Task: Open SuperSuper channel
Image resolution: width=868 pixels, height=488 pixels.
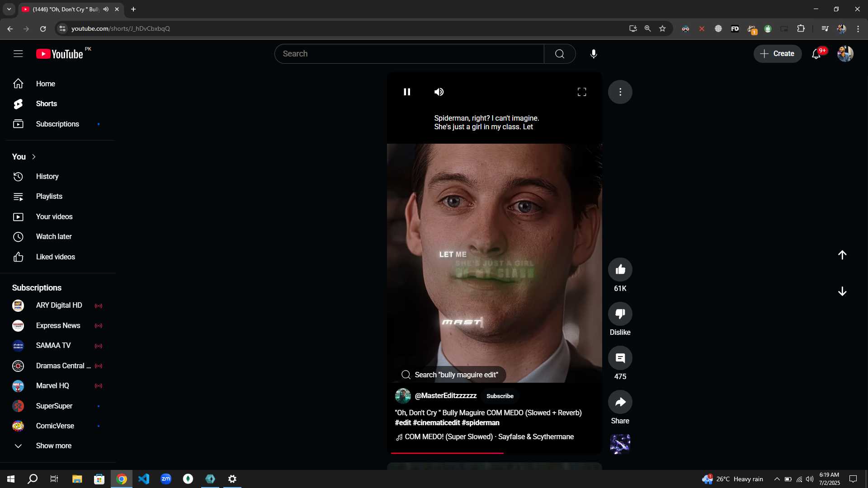Action: pyautogui.click(x=58, y=406)
